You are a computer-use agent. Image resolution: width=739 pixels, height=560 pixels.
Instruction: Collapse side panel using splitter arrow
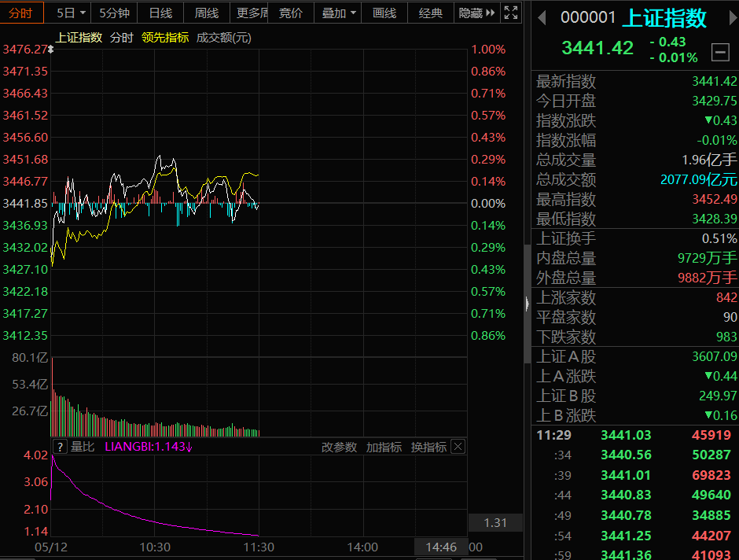[x=527, y=304]
